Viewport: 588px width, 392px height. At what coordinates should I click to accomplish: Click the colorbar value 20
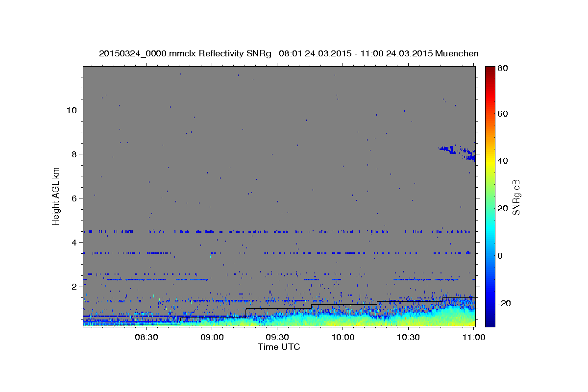[x=503, y=208]
